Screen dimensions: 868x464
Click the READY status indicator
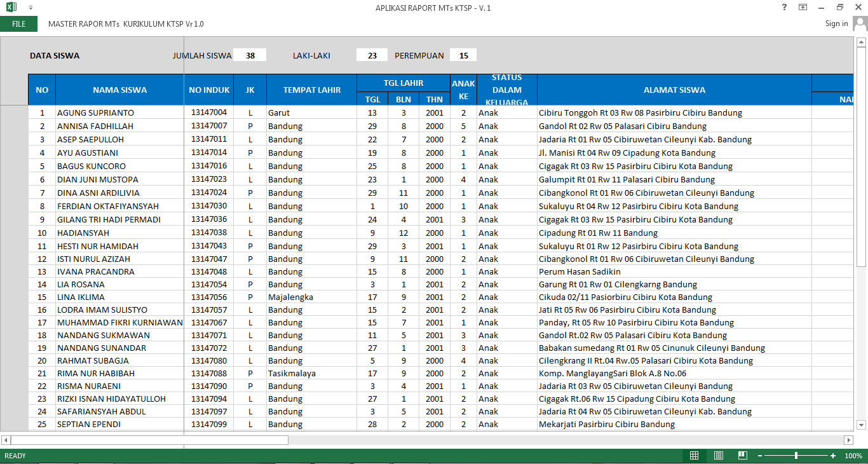(x=15, y=456)
